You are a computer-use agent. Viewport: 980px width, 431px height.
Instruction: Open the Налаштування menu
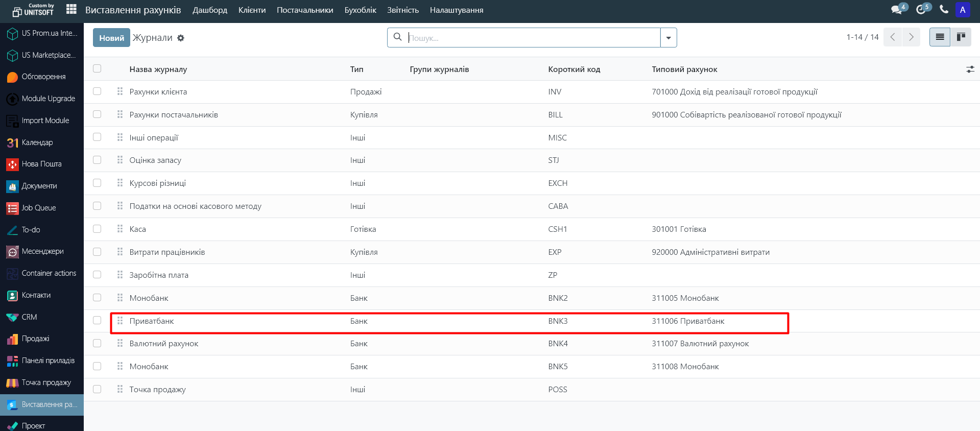coord(456,10)
